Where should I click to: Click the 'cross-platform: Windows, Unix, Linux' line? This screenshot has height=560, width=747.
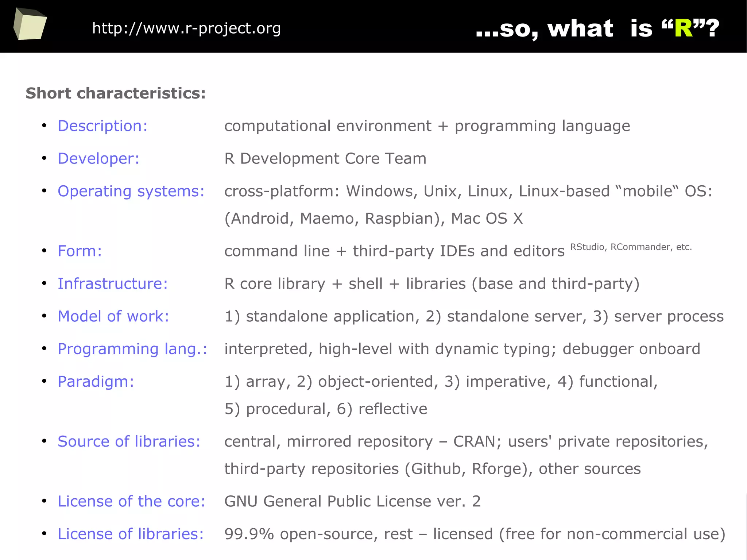point(468,192)
